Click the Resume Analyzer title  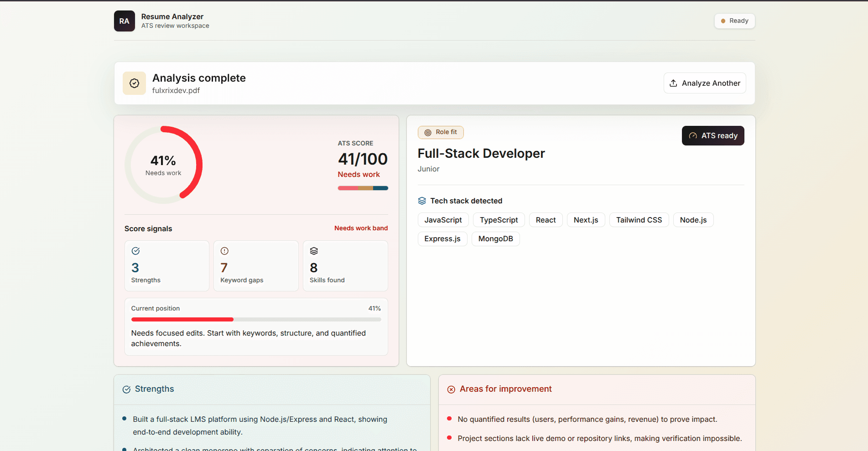(172, 16)
